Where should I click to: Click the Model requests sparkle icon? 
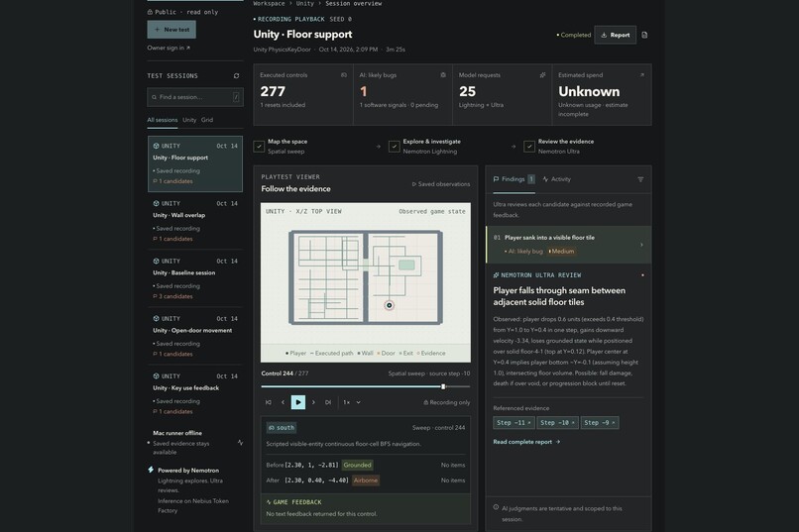click(x=542, y=75)
